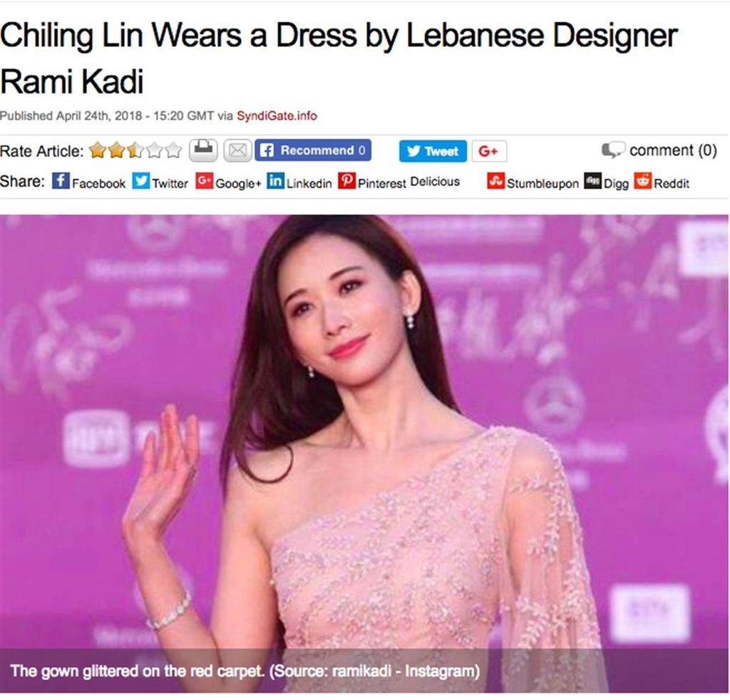Share via Stumbleupon icon
730x700 pixels.
coord(495,180)
